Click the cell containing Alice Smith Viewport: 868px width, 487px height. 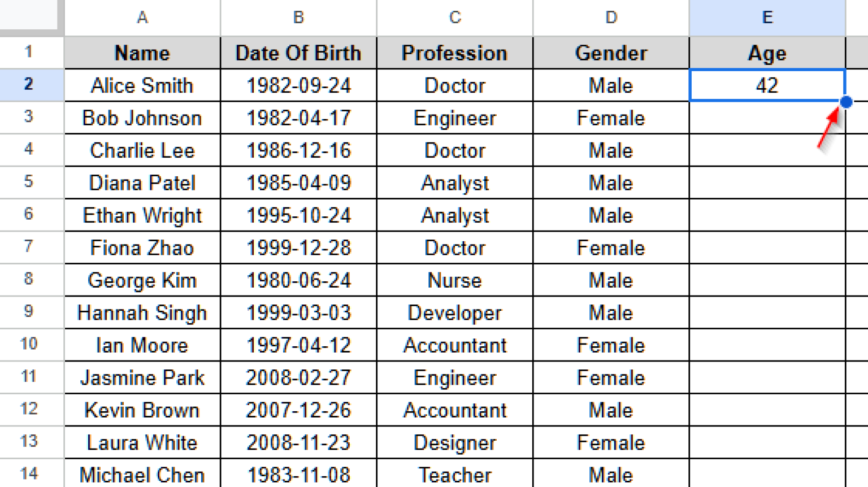click(x=142, y=85)
